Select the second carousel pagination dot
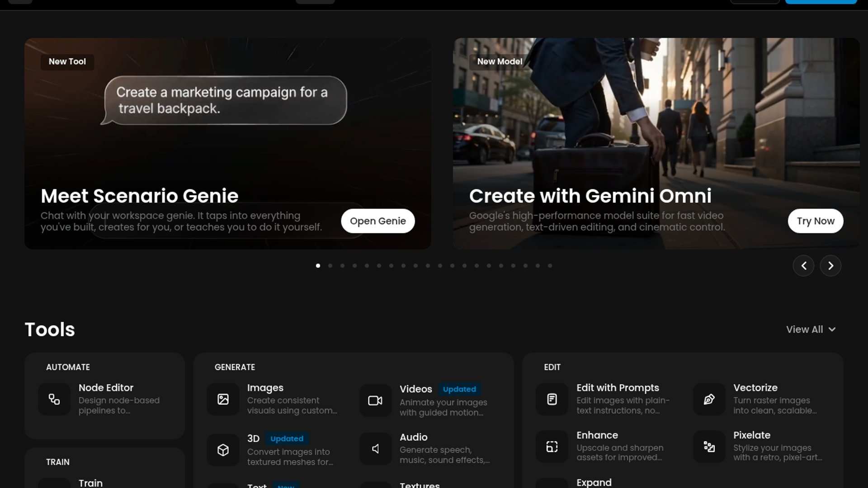868x488 pixels. coord(330,266)
